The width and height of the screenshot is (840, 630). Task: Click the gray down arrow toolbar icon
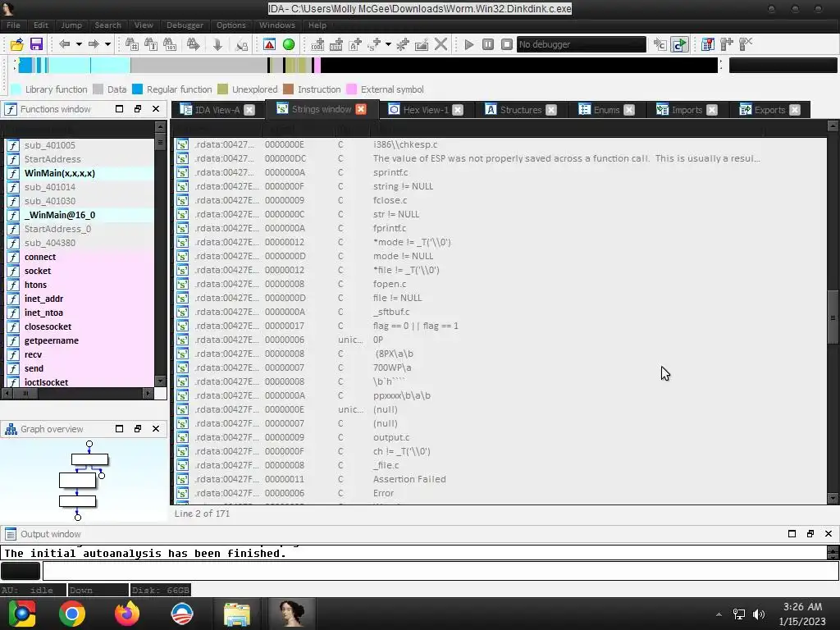coord(217,44)
